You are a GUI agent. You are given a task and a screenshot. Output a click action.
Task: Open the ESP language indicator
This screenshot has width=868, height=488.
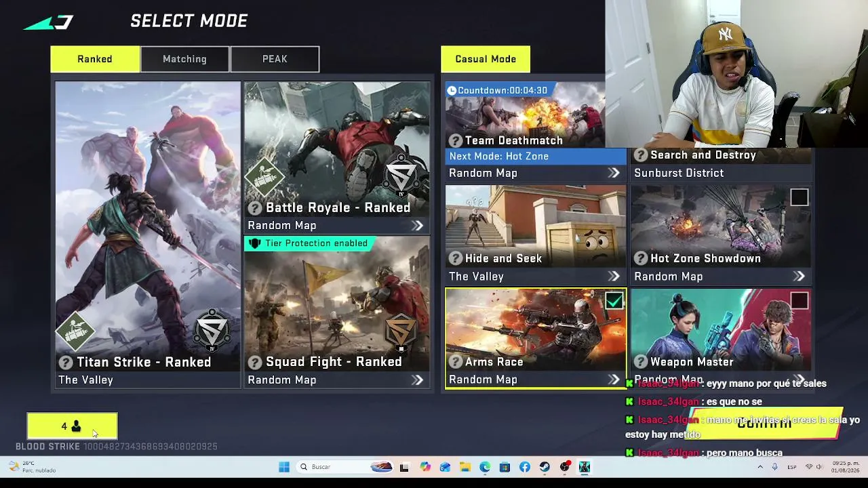(x=792, y=467)
